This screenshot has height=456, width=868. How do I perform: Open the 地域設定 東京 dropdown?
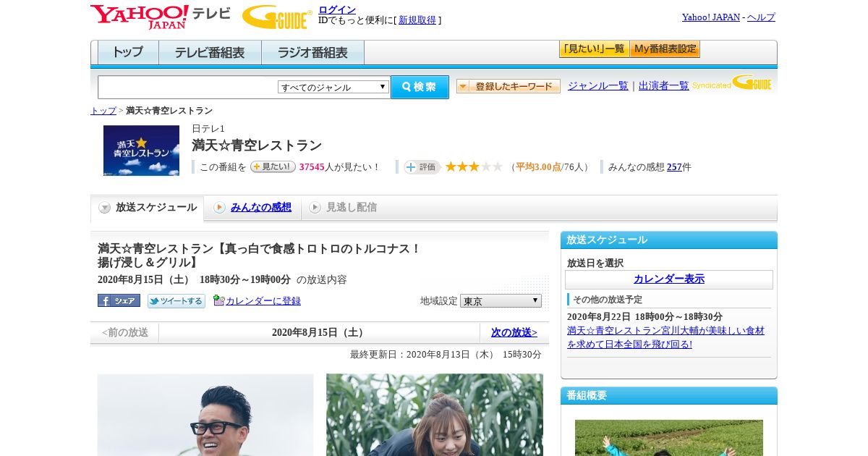coord(501,300)
